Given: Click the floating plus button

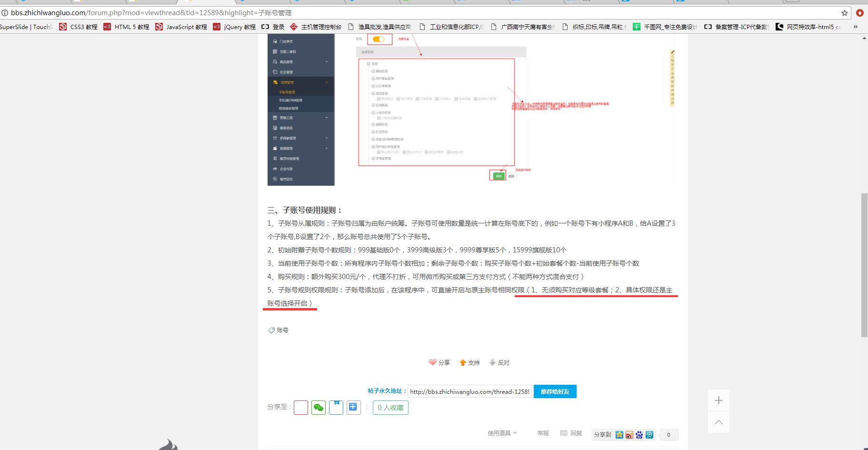Looking at the screenshot, I should [718, 400].
